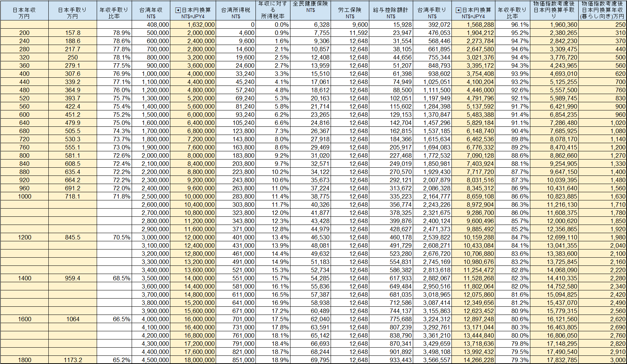Click the 959.4 cell

[x=73, y=278]
